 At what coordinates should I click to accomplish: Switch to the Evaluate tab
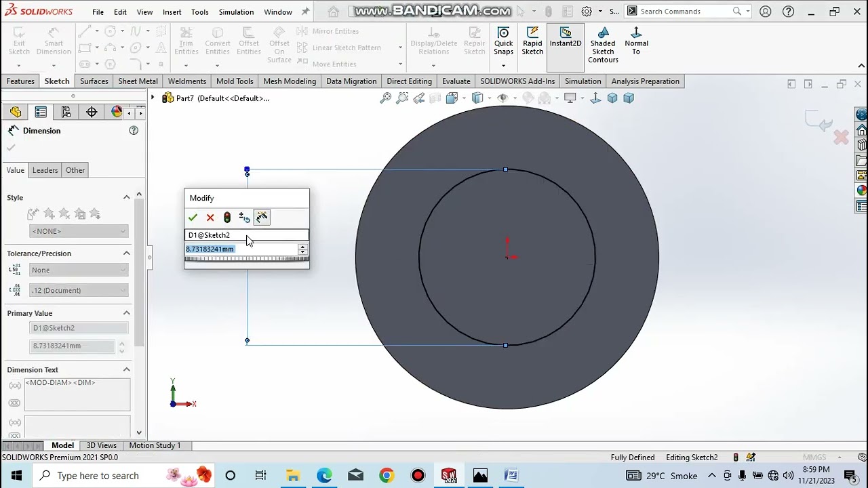[x=456, y=81]
